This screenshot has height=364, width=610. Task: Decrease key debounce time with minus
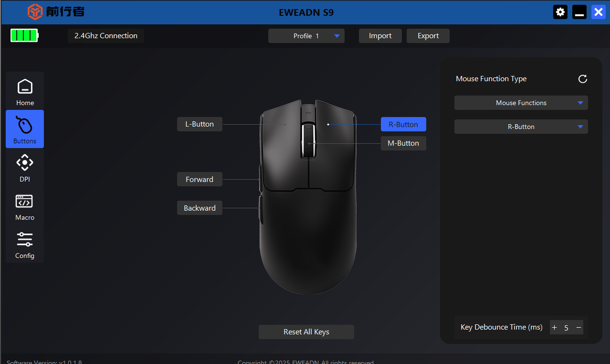click(x=578, y=327)
